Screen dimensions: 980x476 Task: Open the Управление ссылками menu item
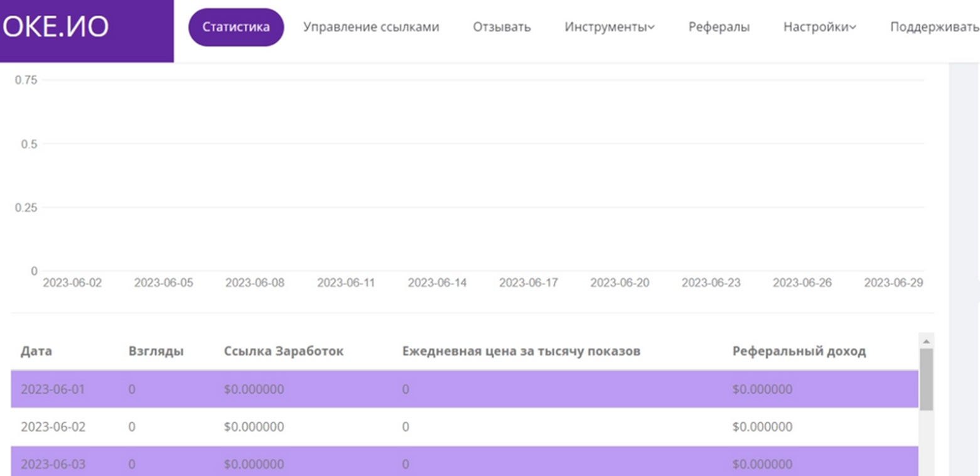pos(372,27)
